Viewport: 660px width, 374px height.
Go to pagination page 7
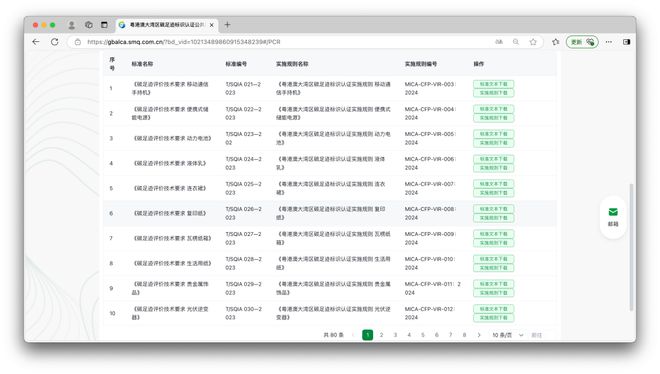[451, 335]
